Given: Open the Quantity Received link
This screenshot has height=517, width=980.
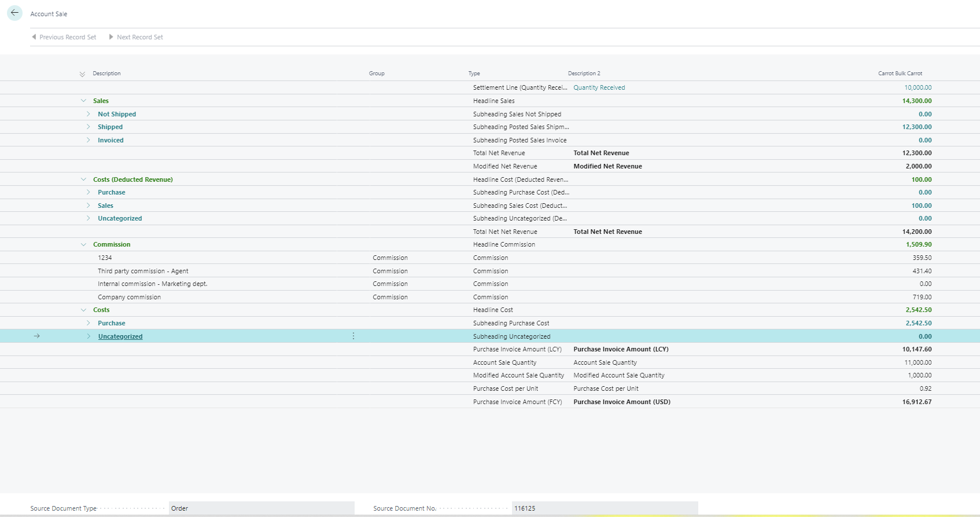Looking at the screenshot, I should click(x=599, y=88).
